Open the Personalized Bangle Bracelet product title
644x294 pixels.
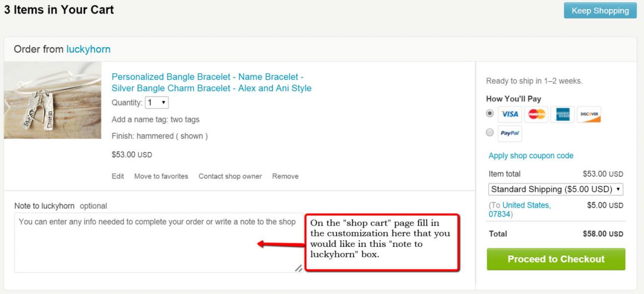(211, 82)
